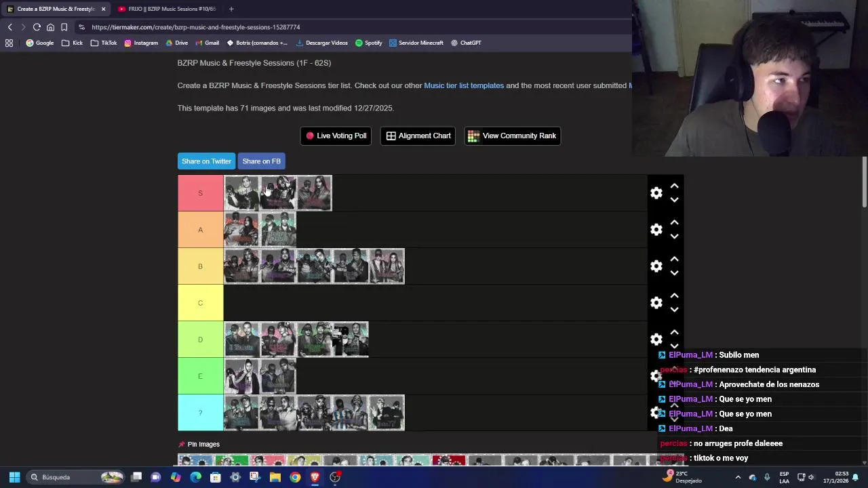The height and width of the screenshot is (488, 868).
Task: Click the ? tier color label
Action: coord(200,413)
